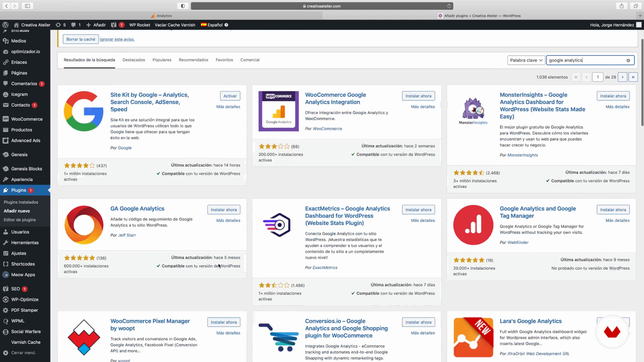Show all tabs overview in Safari
Screen dimensions: 644x362
click(x=636, y=6)
